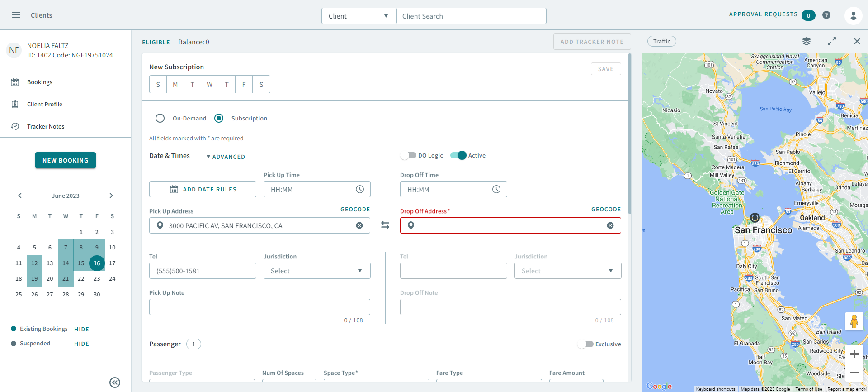Screen dimensions: 868x392
Task: Open the map layers icon
Action: coord(806,41)
